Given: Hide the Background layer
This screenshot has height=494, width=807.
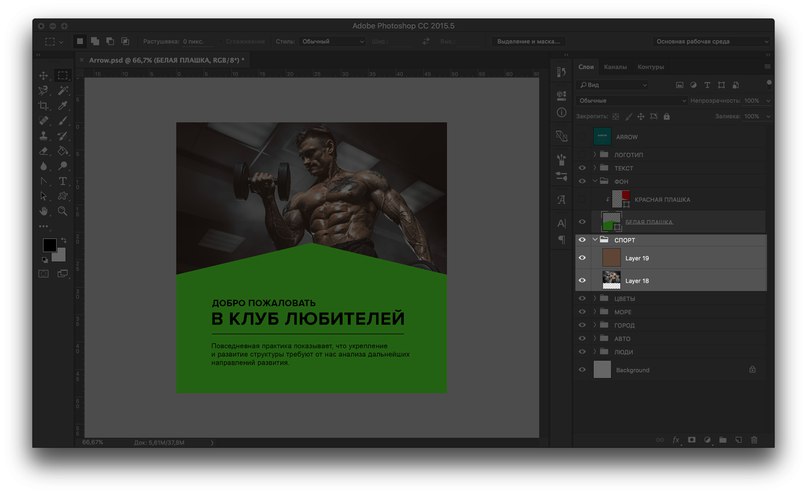Looking at the screenshot, I should (x=582, y=370).
